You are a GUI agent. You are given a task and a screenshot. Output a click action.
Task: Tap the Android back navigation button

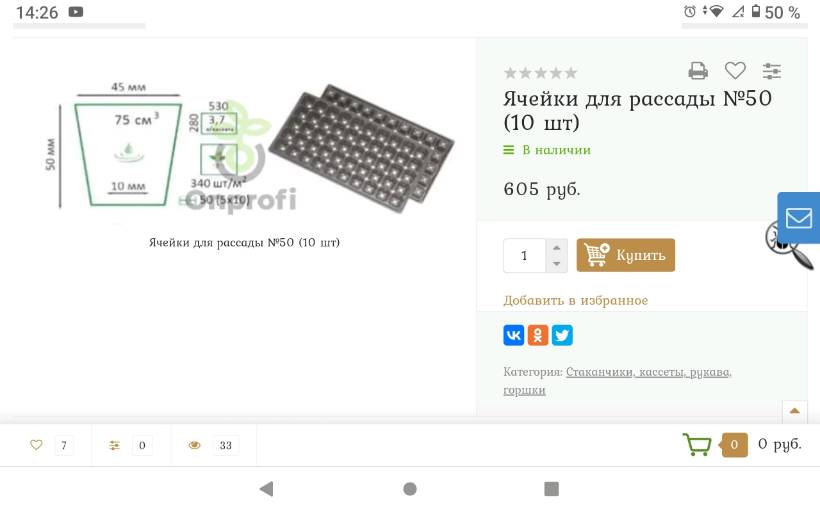coord(267,489)
